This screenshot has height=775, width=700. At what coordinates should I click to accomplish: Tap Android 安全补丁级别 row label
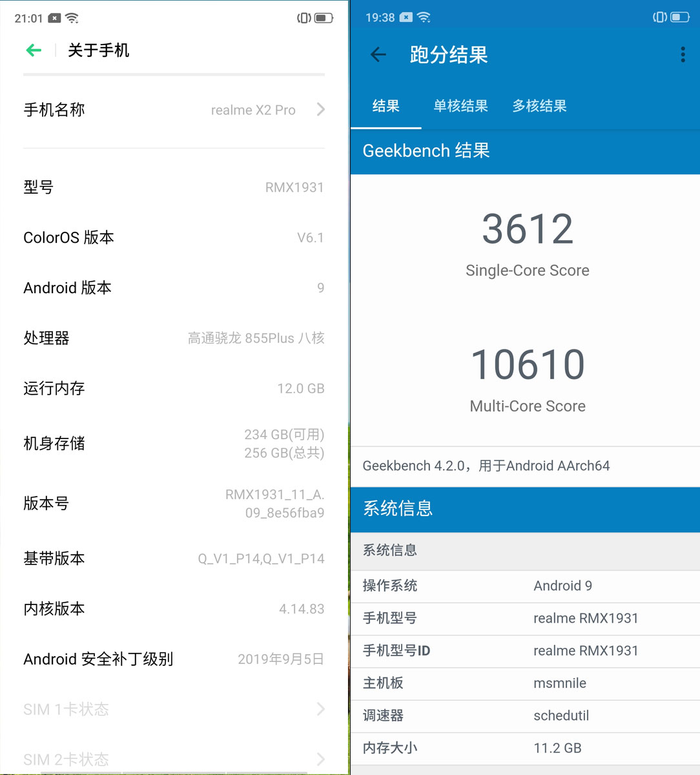coord(98,659)
